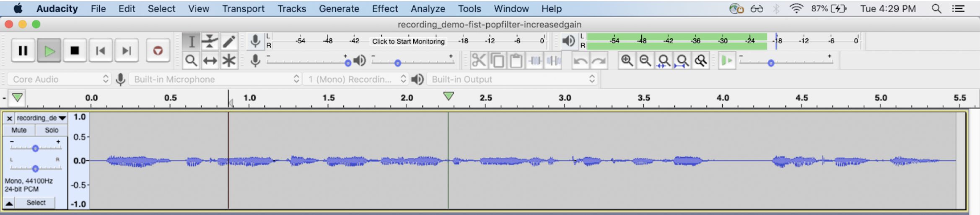Viewport: 980px width, 215px height.
Task: Click the Undo arrow
Action: tap(581, 61)
